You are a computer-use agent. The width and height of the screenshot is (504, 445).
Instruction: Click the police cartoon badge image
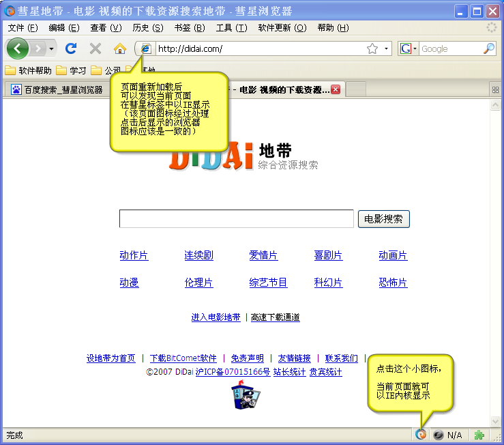[x=246, y=394]
